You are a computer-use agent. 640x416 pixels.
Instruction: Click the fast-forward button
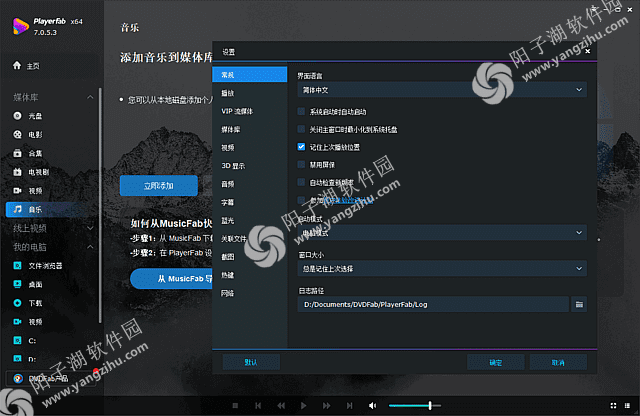tap(327, 405)
